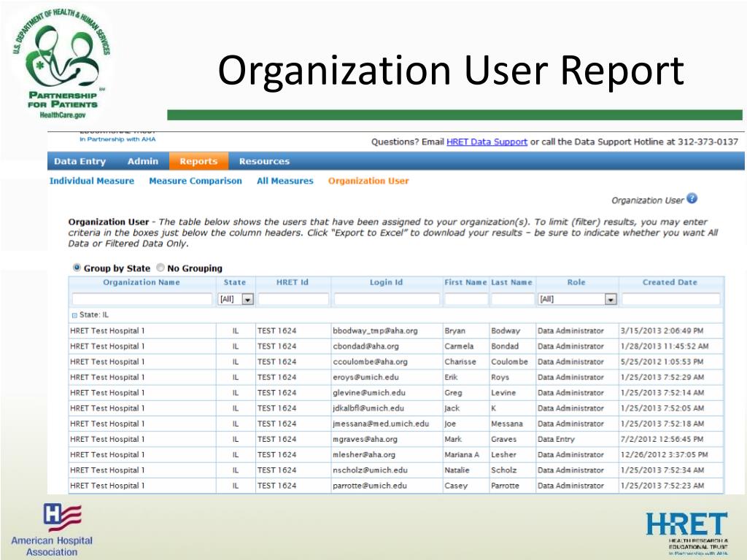Sort by State column header
The image size is (747, 560).
(x=235, y=282)
